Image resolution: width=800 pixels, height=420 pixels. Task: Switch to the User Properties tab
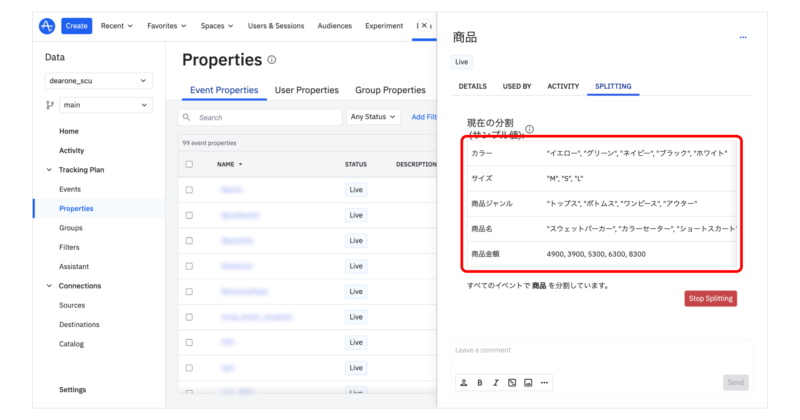306,90
